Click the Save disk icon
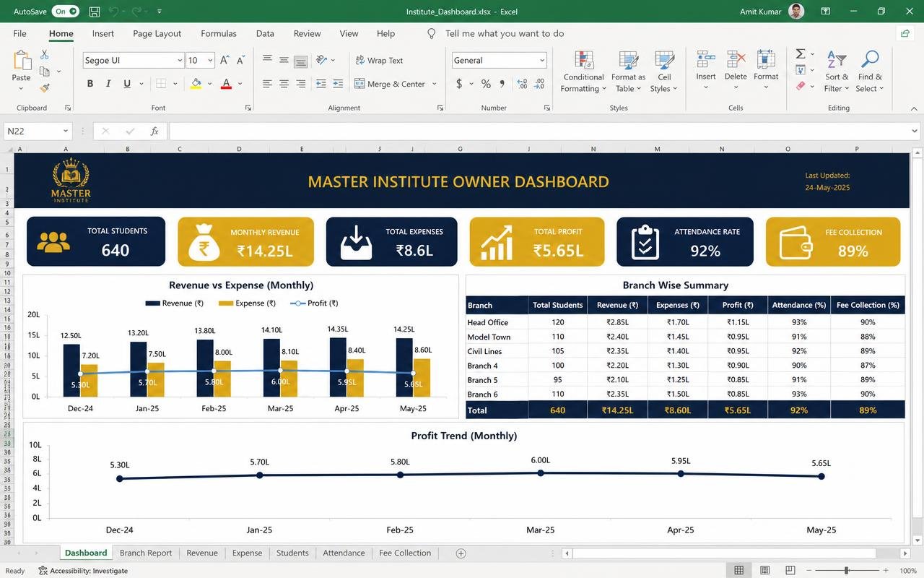This screenshot has width=924, height=578. click(x=95, y=12)
